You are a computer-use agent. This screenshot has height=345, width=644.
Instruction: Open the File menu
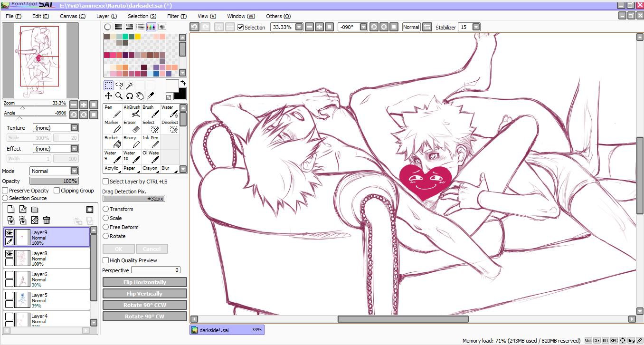(13, 16)
